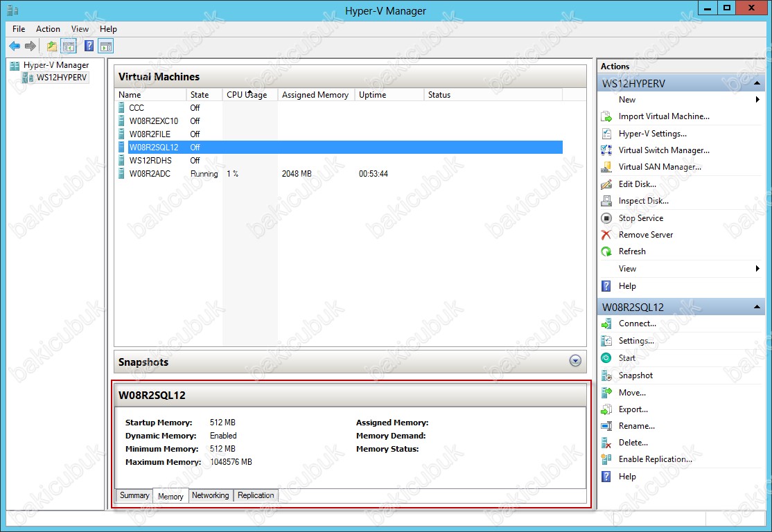
Task: Sort by the Name column header
Action: point(150,94)
